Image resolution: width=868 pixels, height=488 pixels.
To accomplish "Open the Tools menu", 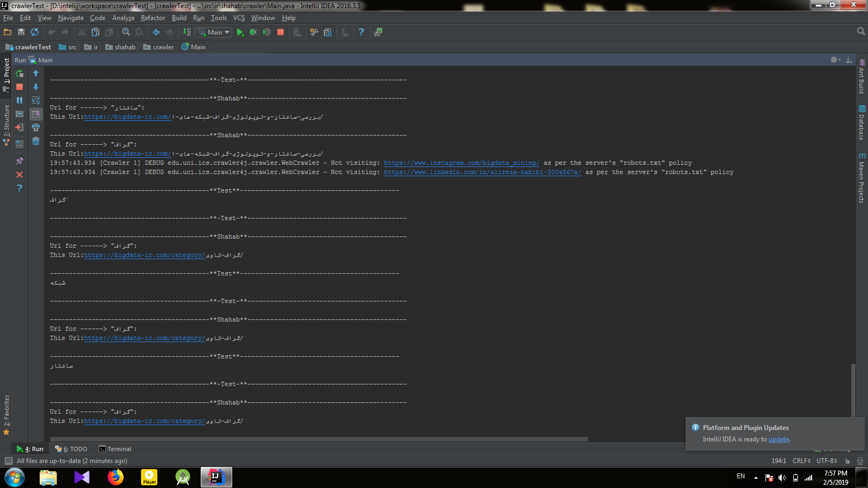I will 219,18.
